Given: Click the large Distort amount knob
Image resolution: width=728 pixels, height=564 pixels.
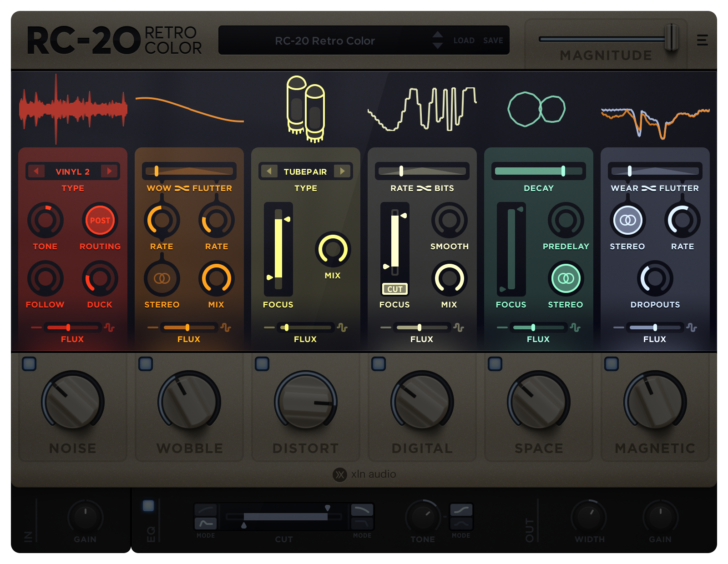Looking at the screenshot, I should [306, 401].
